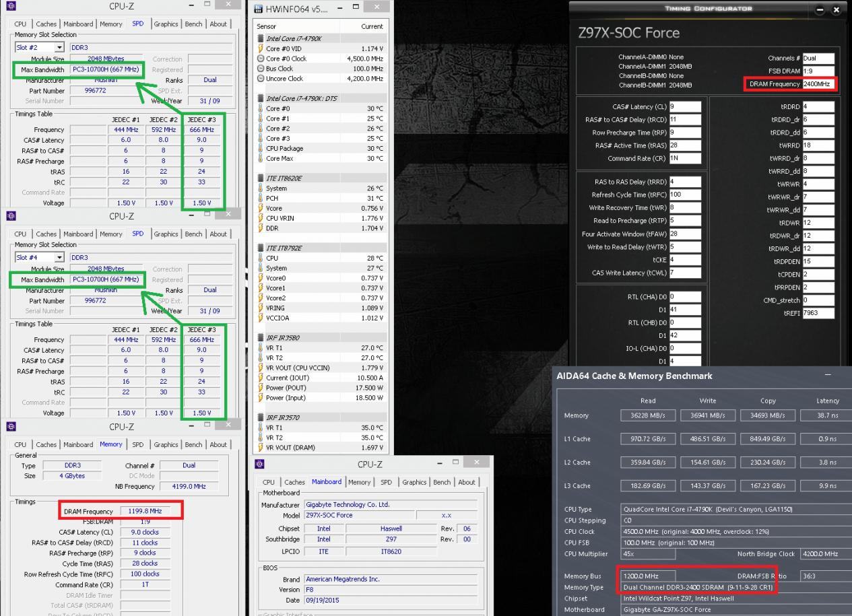This screenshot has height=616, width=852.
Task: Click the tWRRD field showing 18
Action: pyautogui.click(x=818, y=145)
